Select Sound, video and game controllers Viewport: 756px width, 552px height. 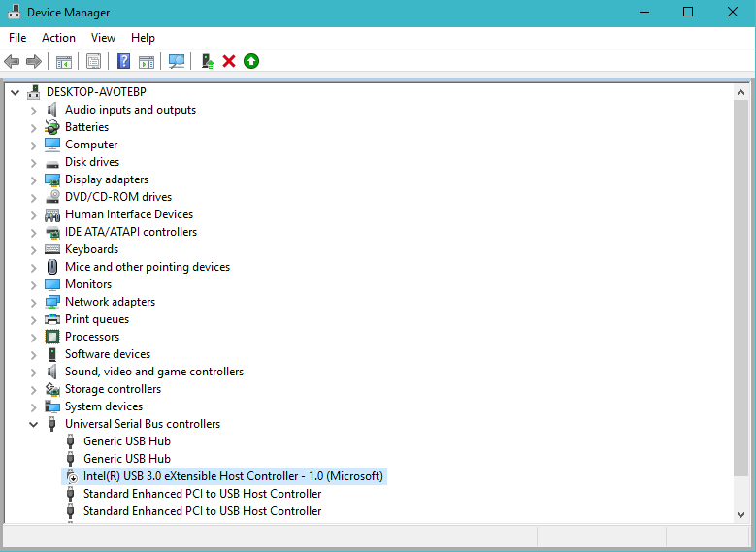(x=153, y=372)
